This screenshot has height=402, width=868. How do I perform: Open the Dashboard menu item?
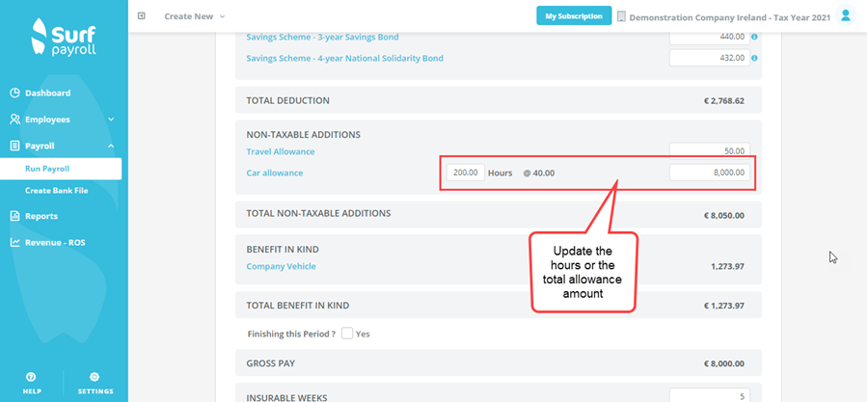pyautogui.click(x=47, y=93)
